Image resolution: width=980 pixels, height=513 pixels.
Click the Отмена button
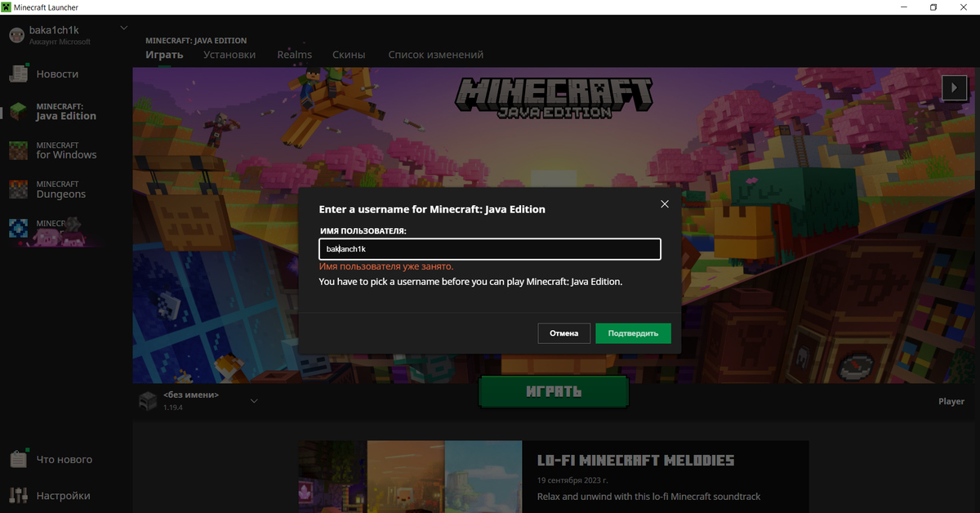pyautogui.click(x=564, y=333)
